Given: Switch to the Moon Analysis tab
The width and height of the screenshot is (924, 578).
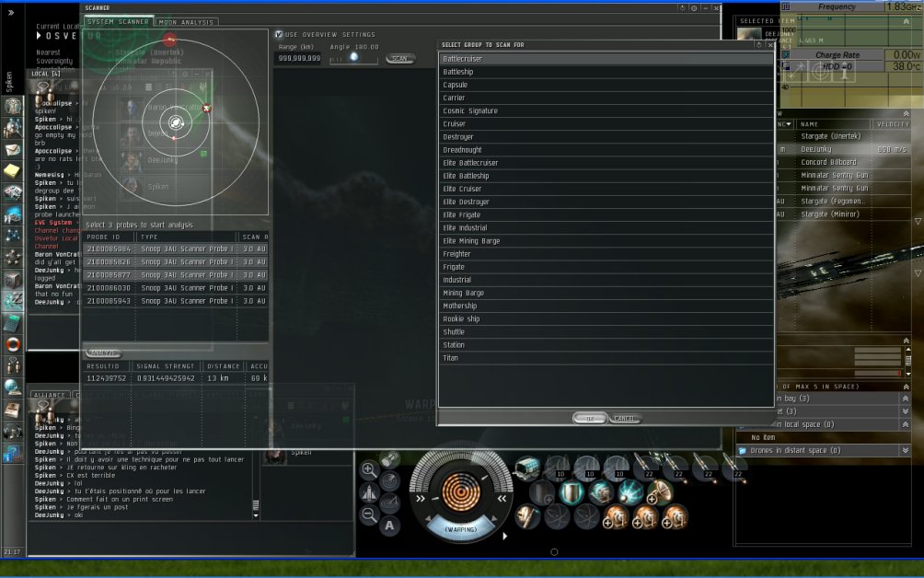Looking at the screenshot, I should 186,22.
